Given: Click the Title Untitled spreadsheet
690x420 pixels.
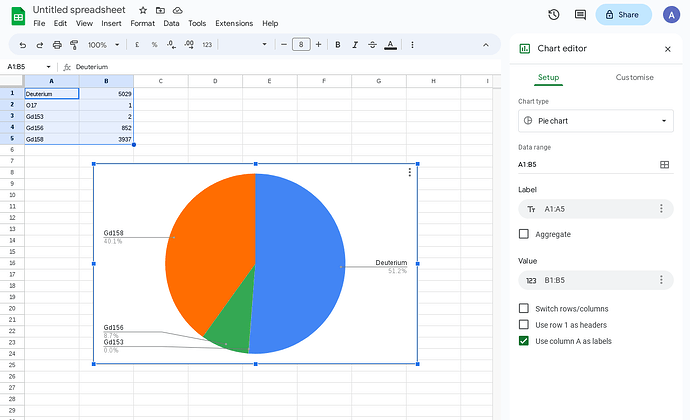Looking at the screenshot, I should tap(79, 10).
